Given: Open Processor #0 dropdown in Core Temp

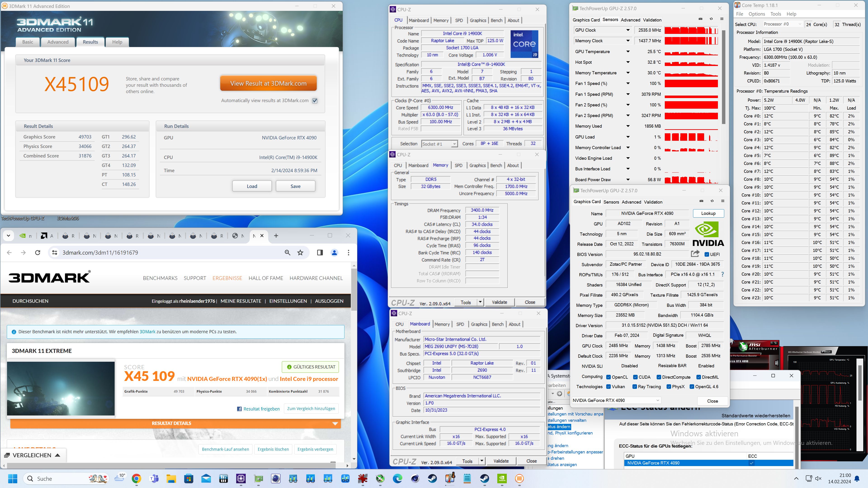Looking at the screenshot, I should coord(783,24).
